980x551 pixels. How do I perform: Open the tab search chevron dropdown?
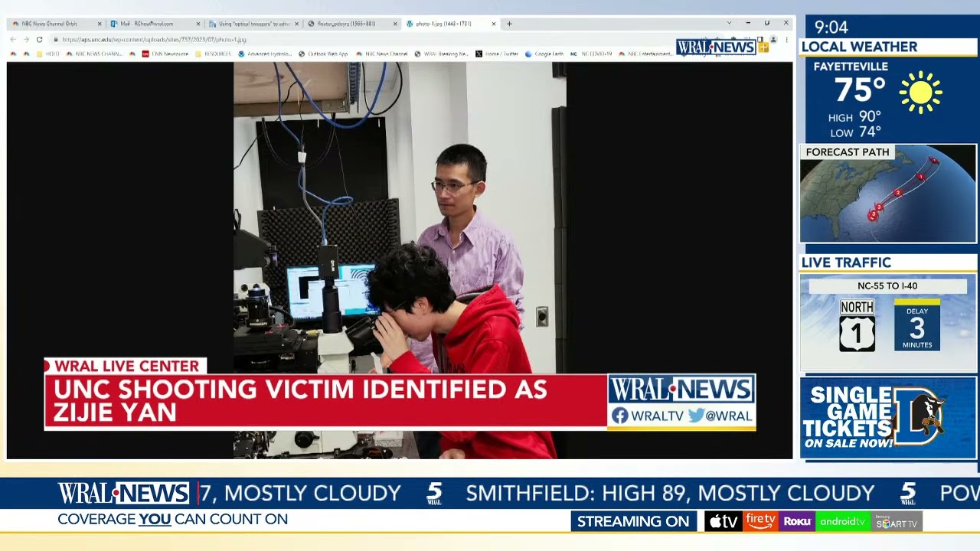point(729,23)
